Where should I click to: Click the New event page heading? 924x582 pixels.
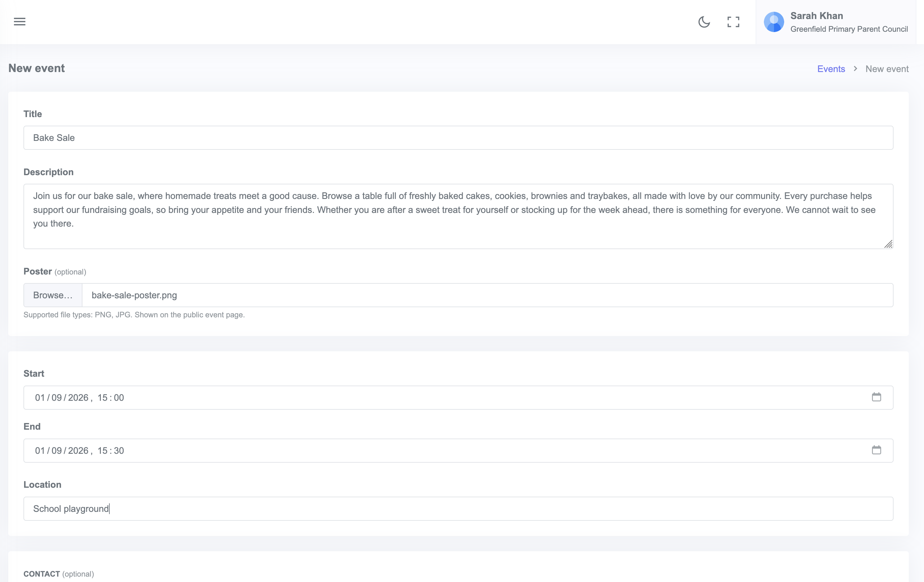coord(36,68)
